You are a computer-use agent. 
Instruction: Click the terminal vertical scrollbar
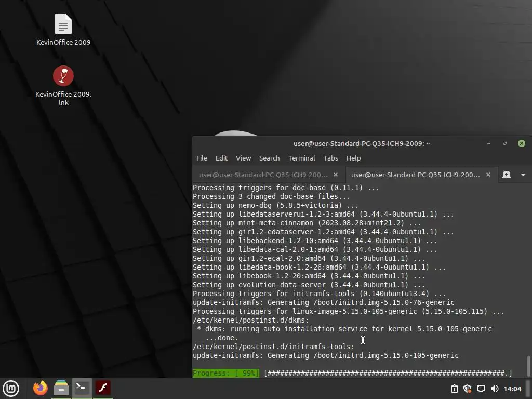point(528,366)
